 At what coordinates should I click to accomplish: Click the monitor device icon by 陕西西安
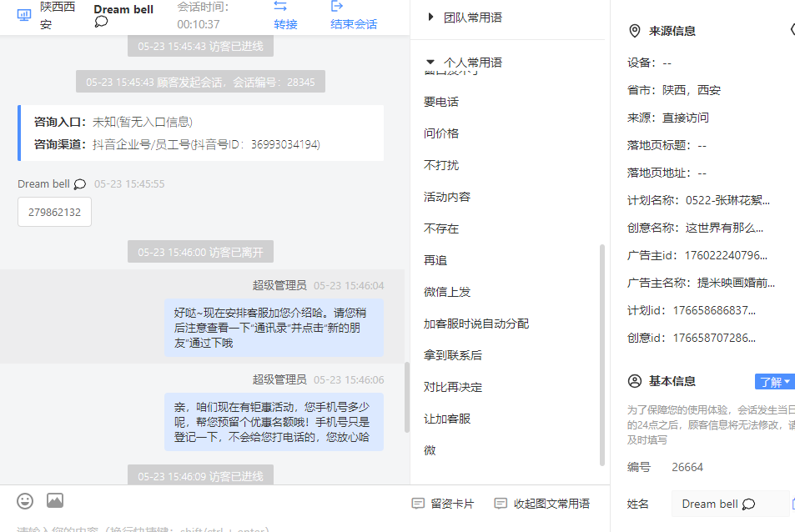coord(24,15)
